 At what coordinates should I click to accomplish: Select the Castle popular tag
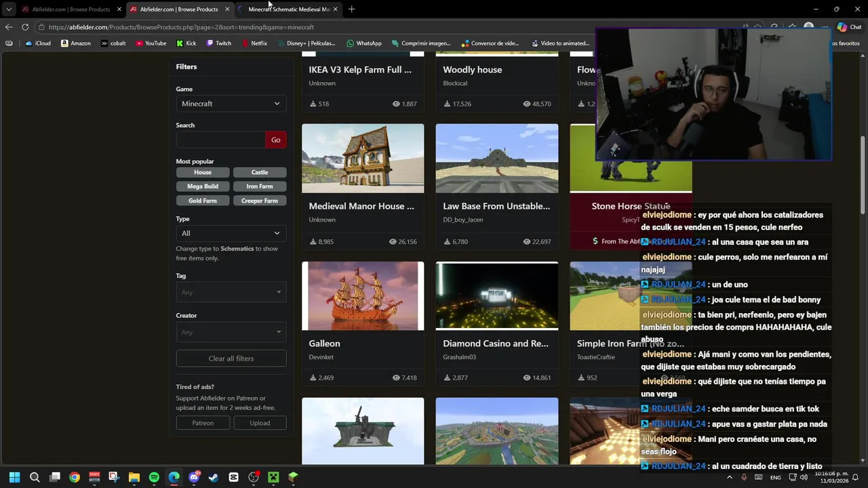point(260,172)
